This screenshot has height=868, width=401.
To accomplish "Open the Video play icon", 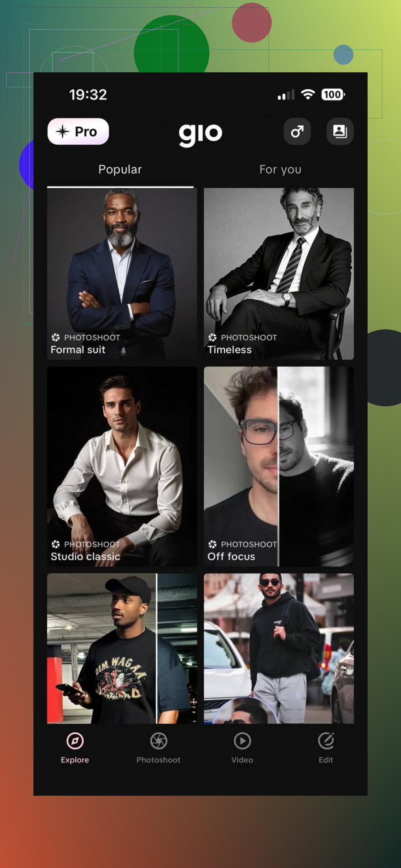I will point(242,741).
